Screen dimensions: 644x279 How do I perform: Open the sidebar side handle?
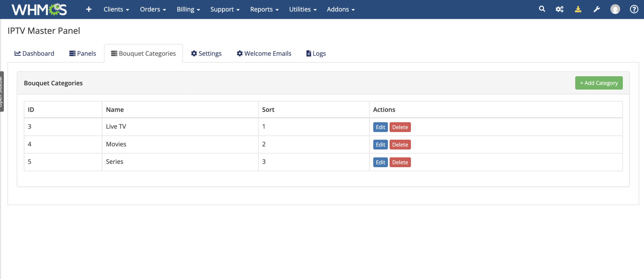point(2,91)
